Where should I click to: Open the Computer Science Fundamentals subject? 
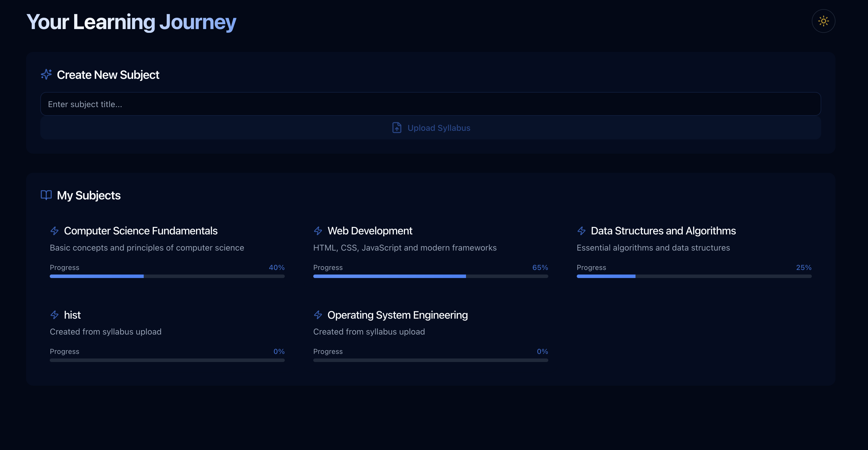(x=141, y=231)
